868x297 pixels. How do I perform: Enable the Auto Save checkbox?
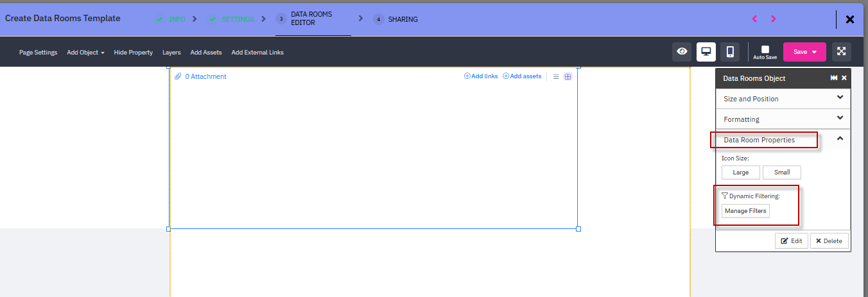(x=765, y=49)
